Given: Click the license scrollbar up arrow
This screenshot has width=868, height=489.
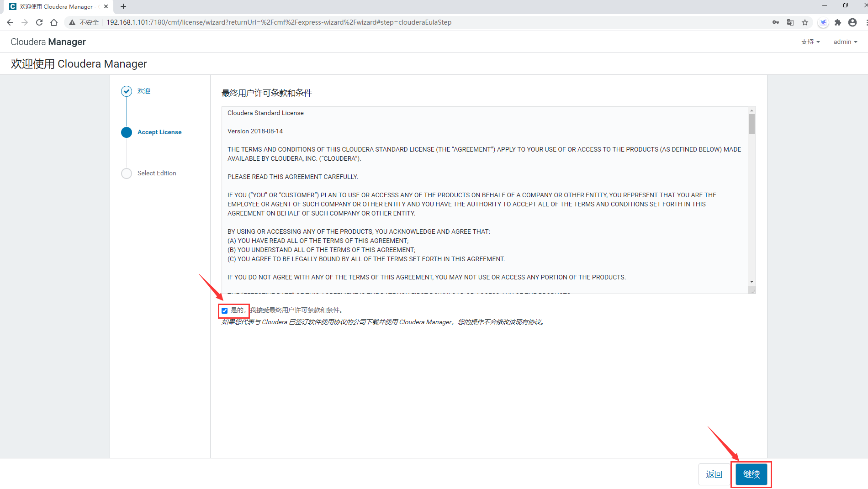Looking at the screenshot, I should 752,110.
